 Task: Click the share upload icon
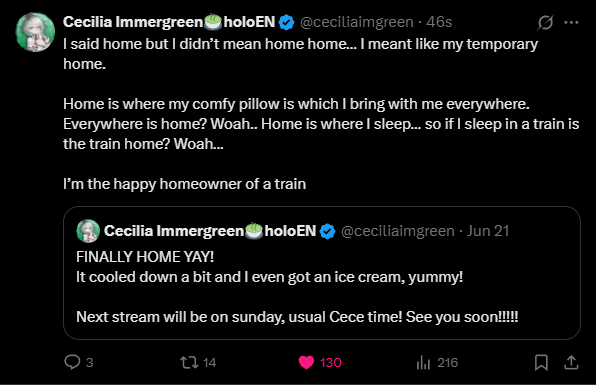(571, 362)
